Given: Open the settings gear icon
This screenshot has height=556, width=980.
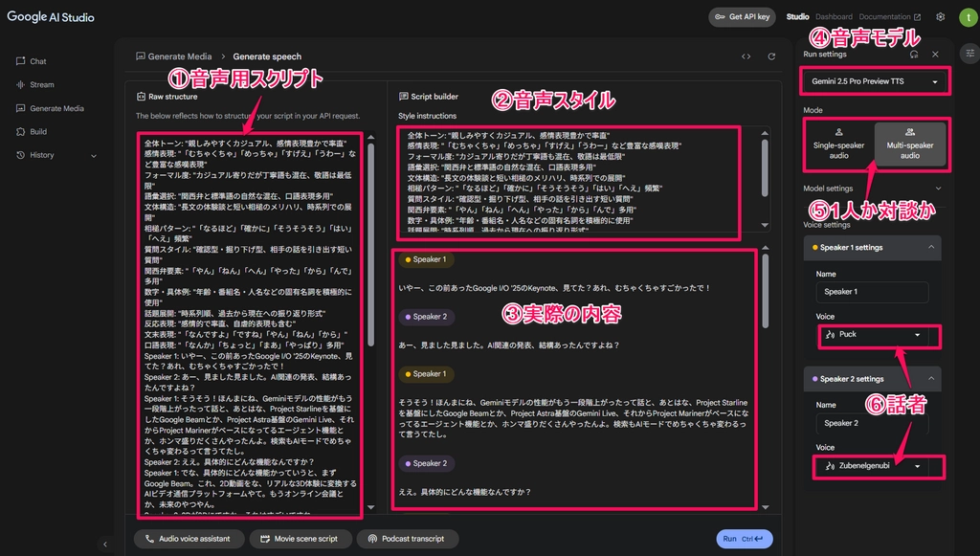Looking at the screenshot, I should point(941,16).
